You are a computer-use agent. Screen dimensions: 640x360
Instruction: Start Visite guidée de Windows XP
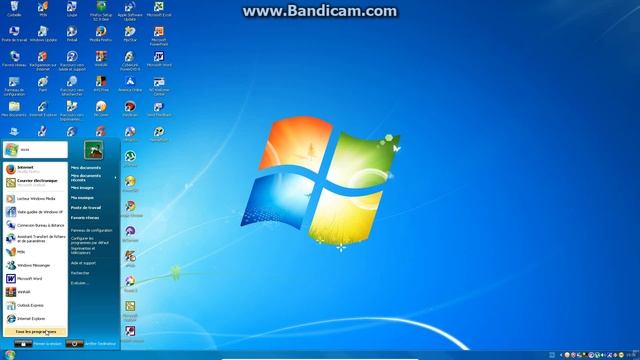pyautogui.click(x=36, y=212)
